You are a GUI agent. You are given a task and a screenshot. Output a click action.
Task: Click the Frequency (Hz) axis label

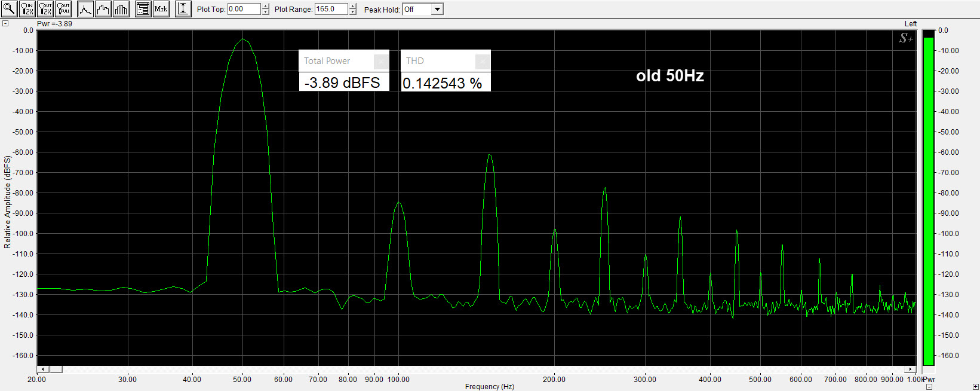(x=489, y=387)
